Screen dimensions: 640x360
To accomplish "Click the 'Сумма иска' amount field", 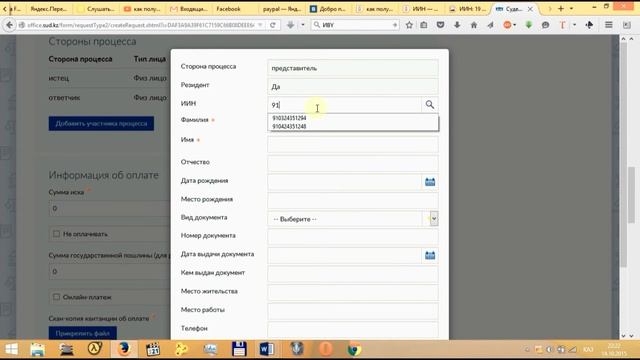I will (109, 209).
